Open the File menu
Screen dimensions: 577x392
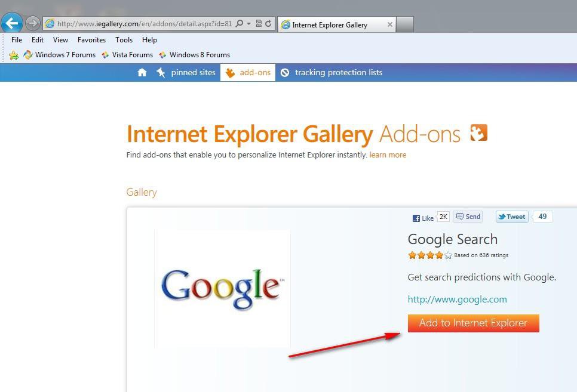click(17, 40)
